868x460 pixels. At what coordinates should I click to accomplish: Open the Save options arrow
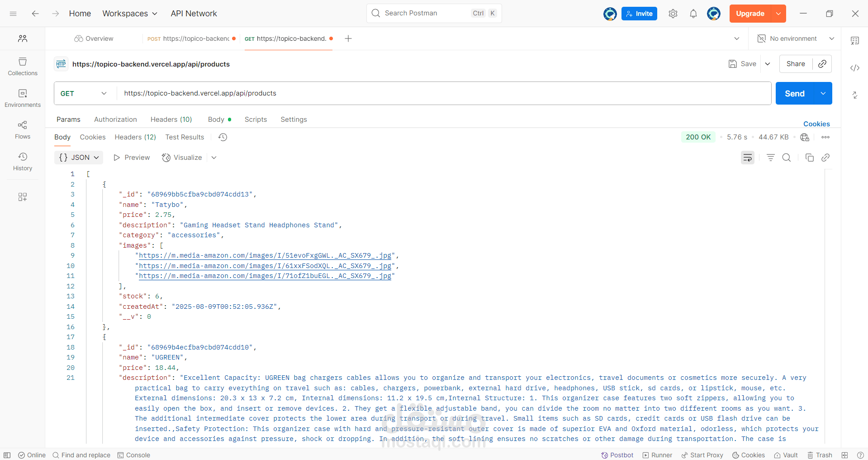click(768, 64)
